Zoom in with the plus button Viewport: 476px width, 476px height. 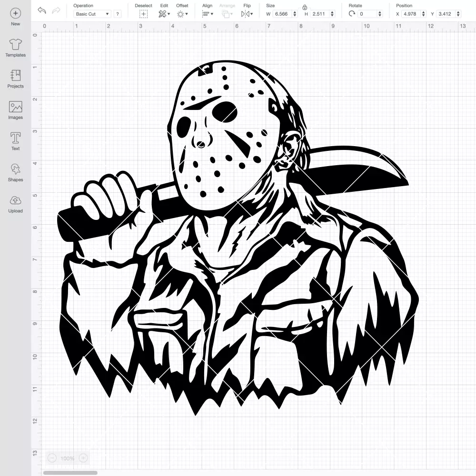(83, 458)
